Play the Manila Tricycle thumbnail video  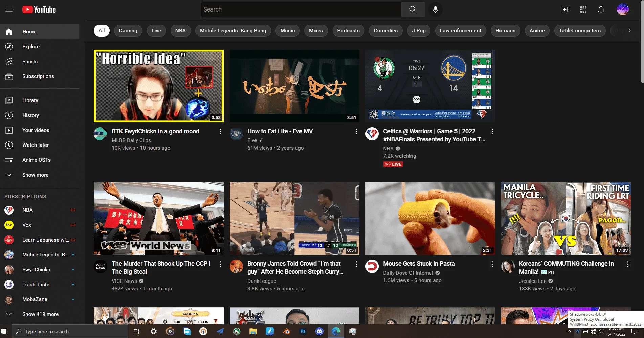[x=566, y=219]
